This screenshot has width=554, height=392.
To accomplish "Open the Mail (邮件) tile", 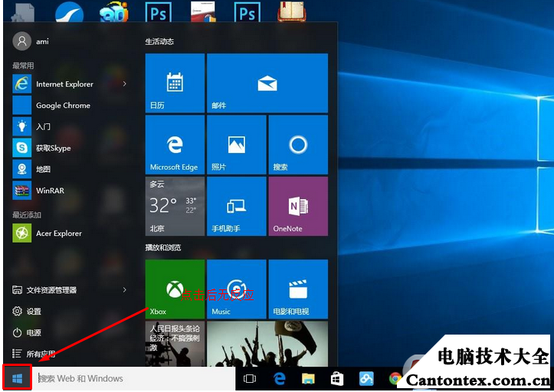I will (267, 83).
